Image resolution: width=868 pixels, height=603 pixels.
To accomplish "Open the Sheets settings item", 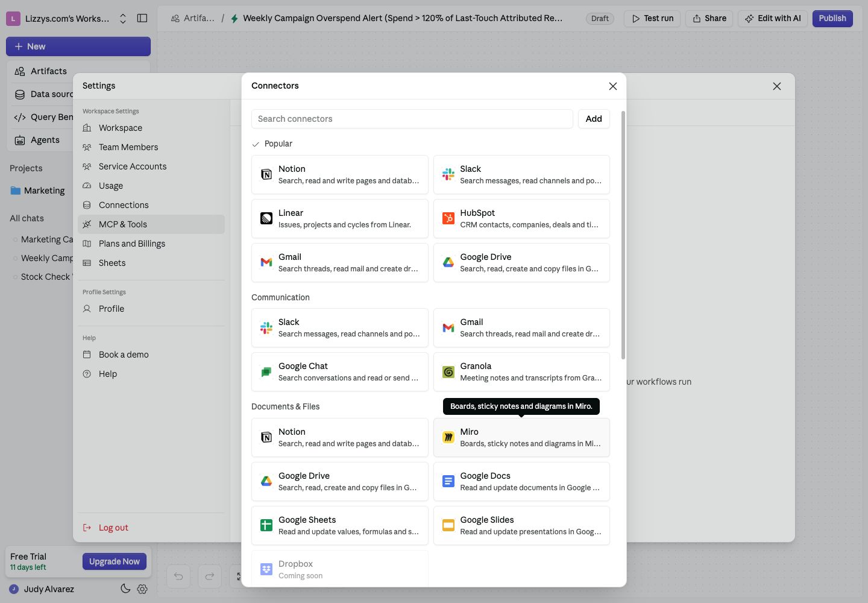I will tap(151, 263).
